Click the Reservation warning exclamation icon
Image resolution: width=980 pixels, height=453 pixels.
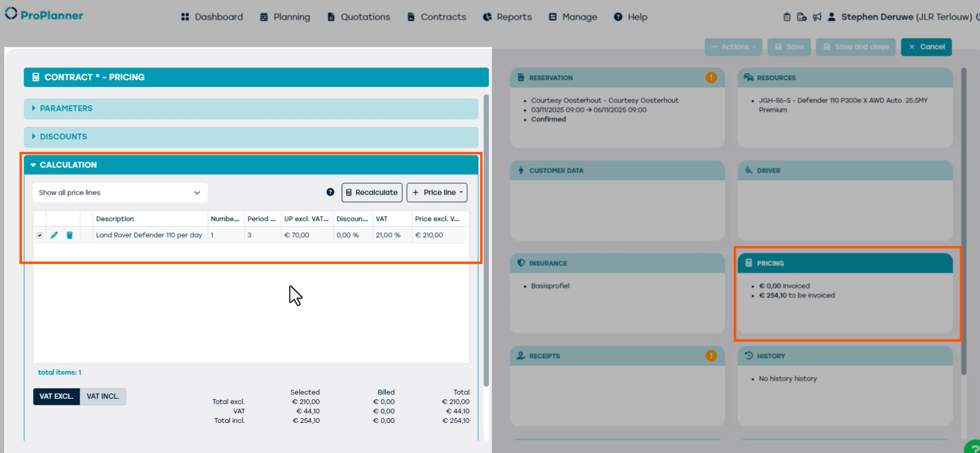[711, 78]
